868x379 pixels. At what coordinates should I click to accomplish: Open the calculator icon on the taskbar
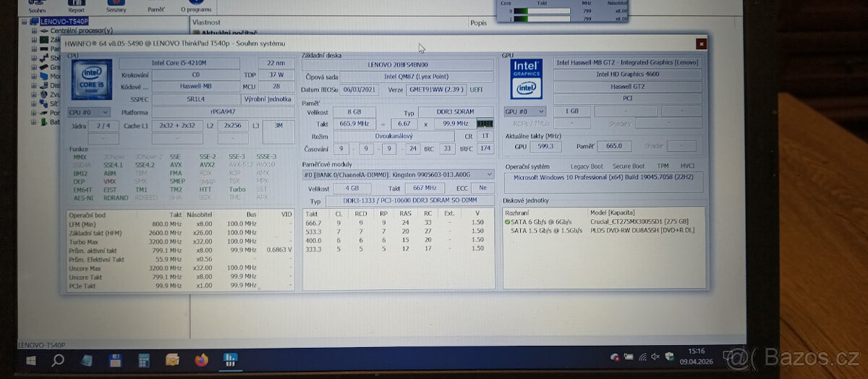(x=144, y=359)
